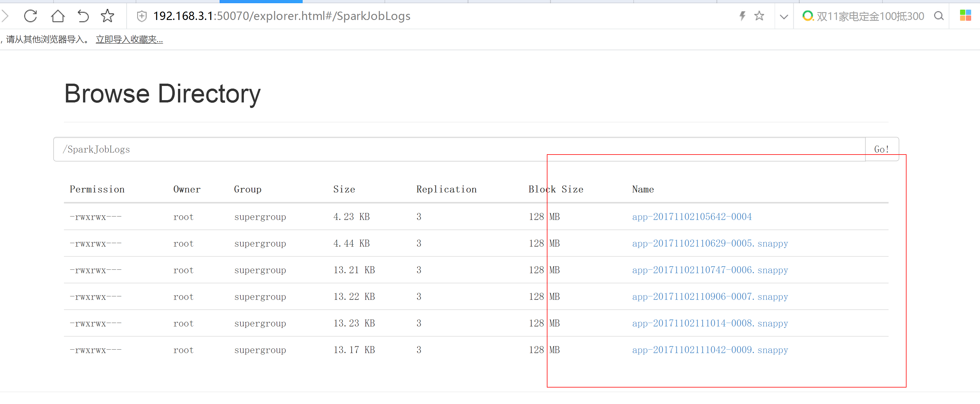Screen dimensions: 980x404
Task: Click the undo/restore page arrow icon
Action: 82,16
